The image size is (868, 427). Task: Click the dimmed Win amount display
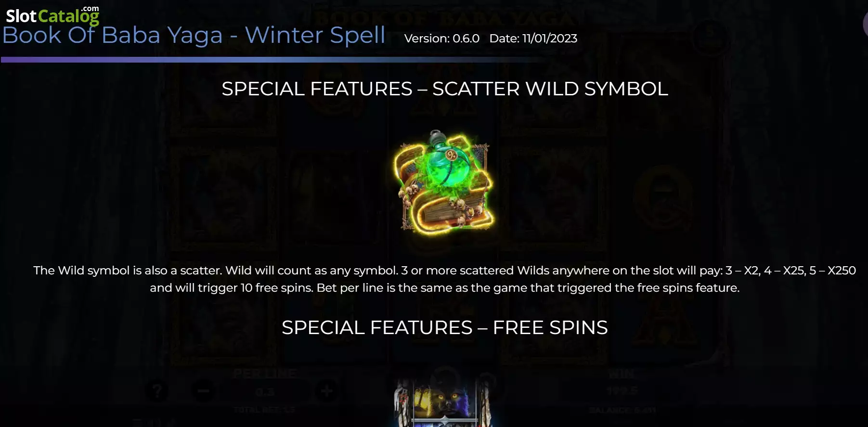622,391
